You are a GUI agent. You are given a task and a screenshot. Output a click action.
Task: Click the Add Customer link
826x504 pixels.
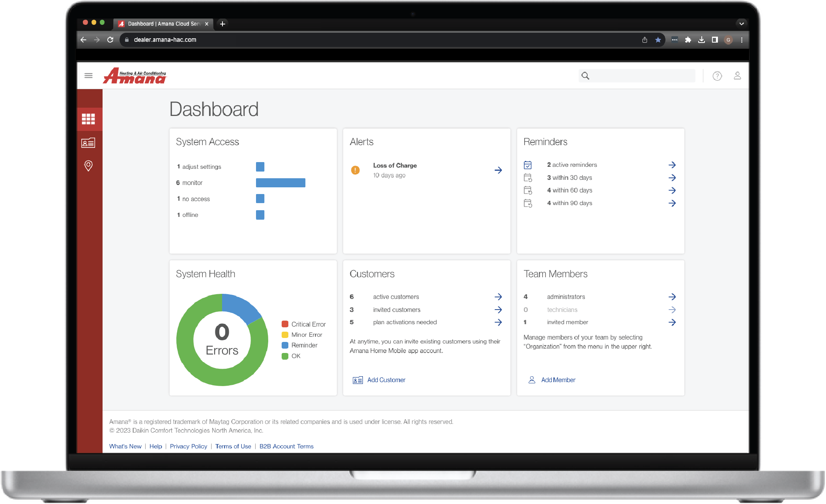pos(386,380)
